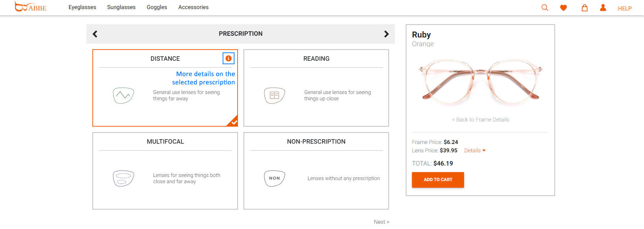Click the Ruby frame product image
Viewport: 644px width, 229px height.
click(480, 82)
